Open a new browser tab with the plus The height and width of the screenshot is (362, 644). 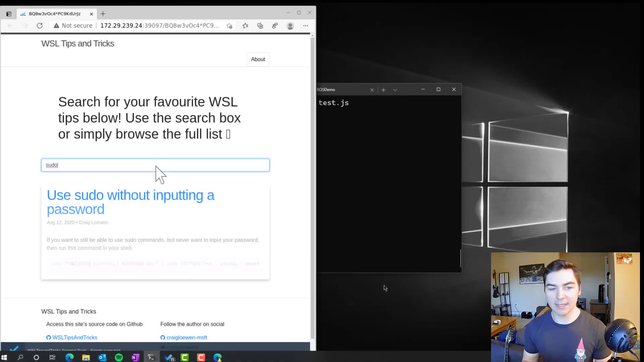point(103,13)
